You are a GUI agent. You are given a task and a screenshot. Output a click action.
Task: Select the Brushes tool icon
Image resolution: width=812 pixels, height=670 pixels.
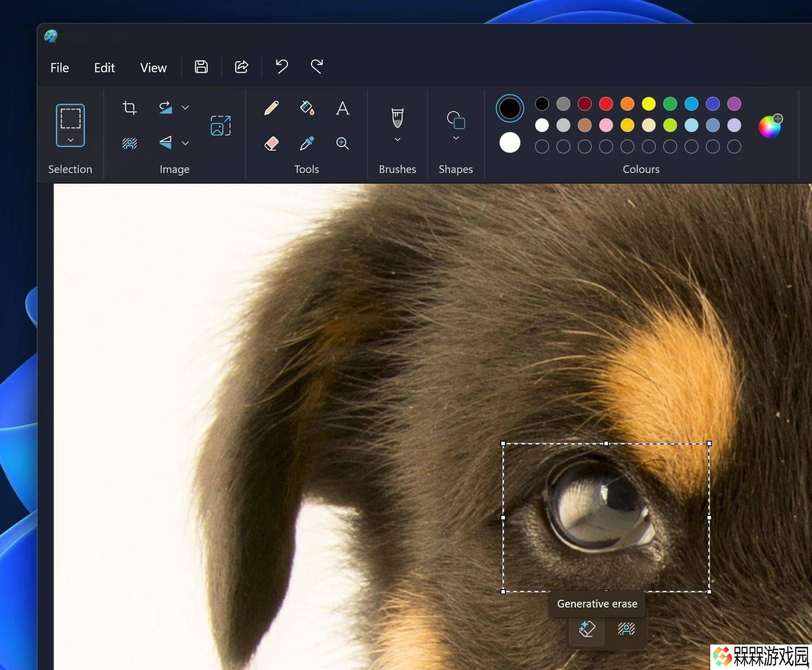click(398, 118)
